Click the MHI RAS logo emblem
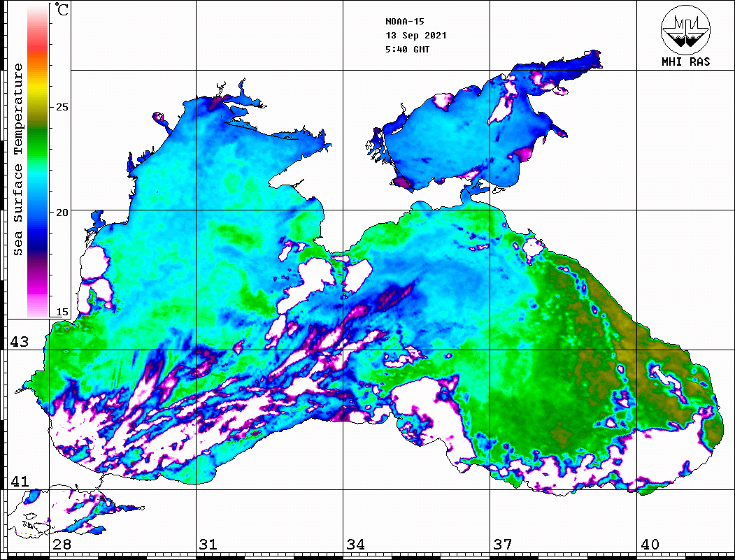The image size is (735, 560). 686,29
